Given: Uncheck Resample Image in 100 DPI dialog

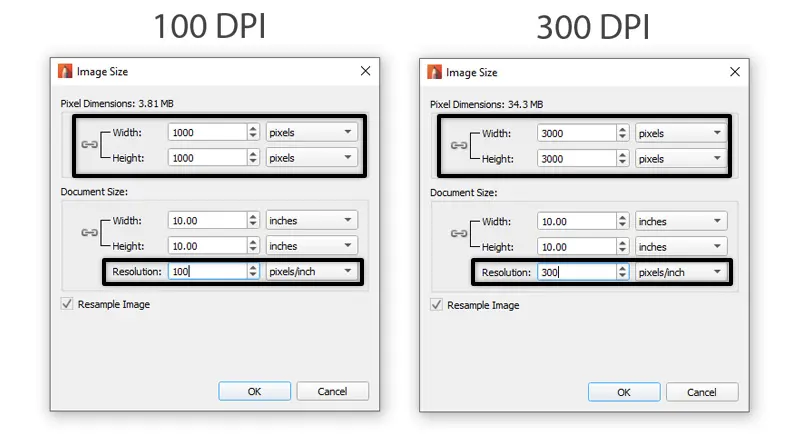Looking at the screenshot, I should click(67, 304).
